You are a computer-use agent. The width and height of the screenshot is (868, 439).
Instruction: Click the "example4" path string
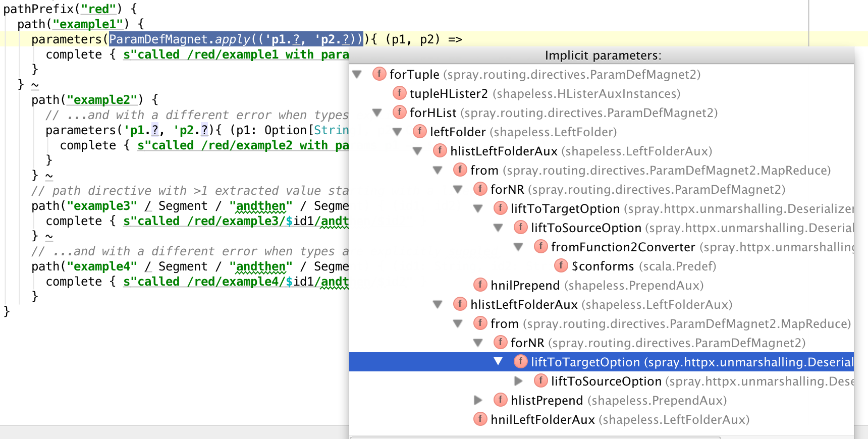(102, 266)
